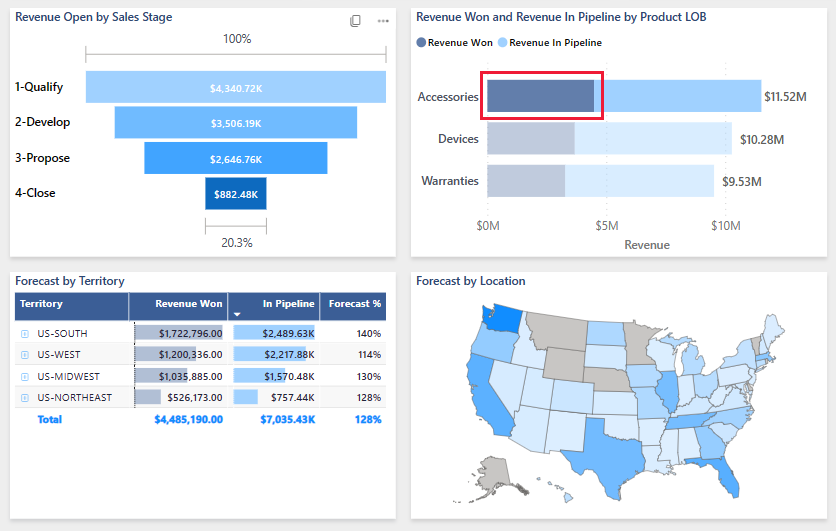The width and height of the screenshot is (836, 531).
Task: Select the 2-Develop funnel bar
Action: coord(236,122)
